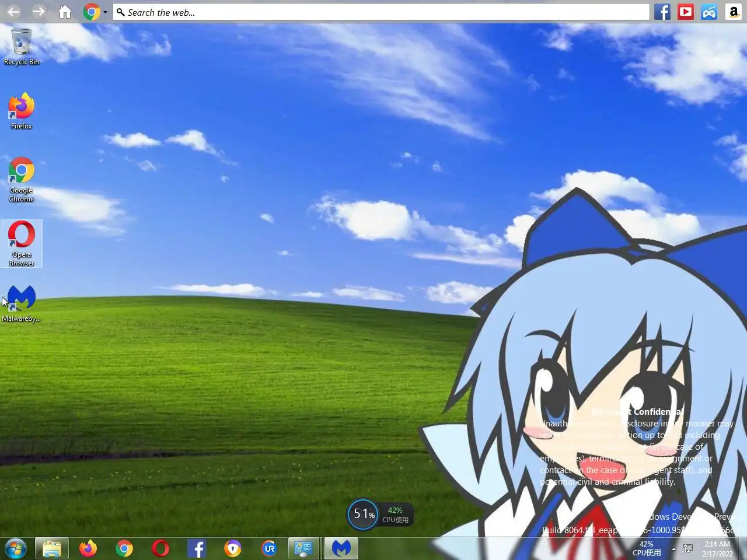This screenshot has width=747, height=560.
Task: Launch Google Chrome from the taskbar
Action: tap(124, 548)
